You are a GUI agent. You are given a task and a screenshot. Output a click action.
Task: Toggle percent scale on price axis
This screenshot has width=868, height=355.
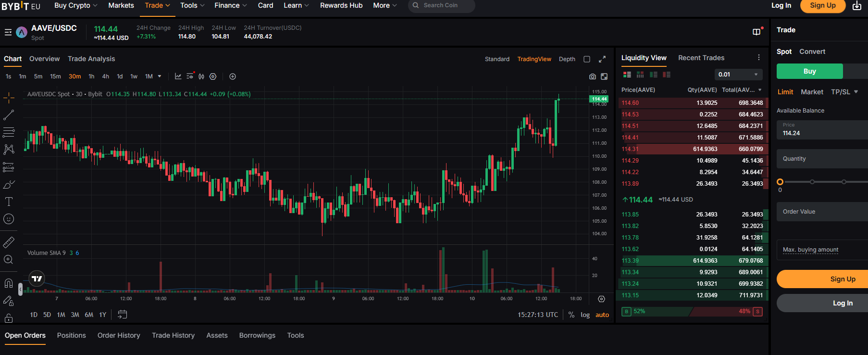point(571,315)
